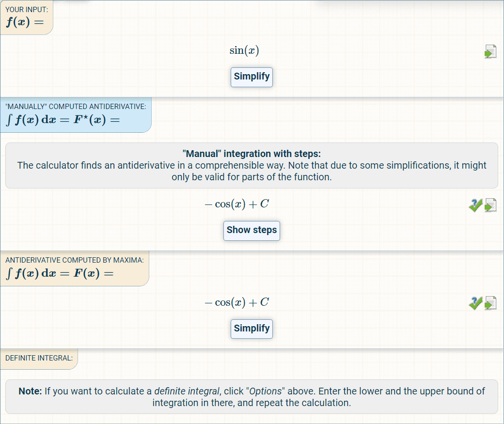The width and height of the screenshot is (504, 424).
Task: Click the manual result −cos(x)+C expression
Action: tap(237, 204)
